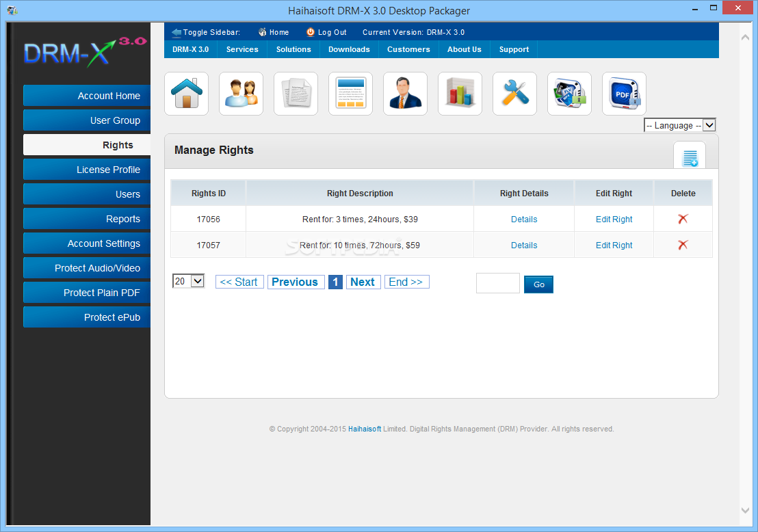The width and height of the screenshot is (758, 532).
Task: Select Rights in the sidebar
Action: pyautogui.click(x=87, y=145)
